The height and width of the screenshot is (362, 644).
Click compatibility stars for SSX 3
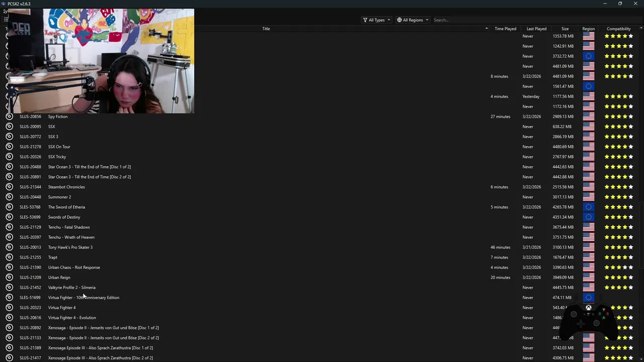point(619,136)
